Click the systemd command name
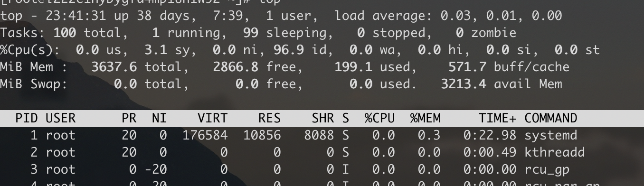The image size is (644, 186). click(x=551, y=136)
